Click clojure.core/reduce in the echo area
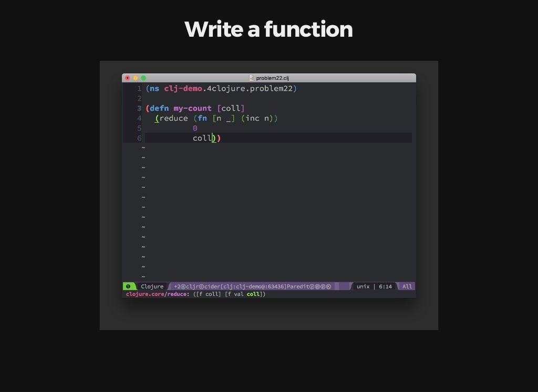 pos(157,294)
